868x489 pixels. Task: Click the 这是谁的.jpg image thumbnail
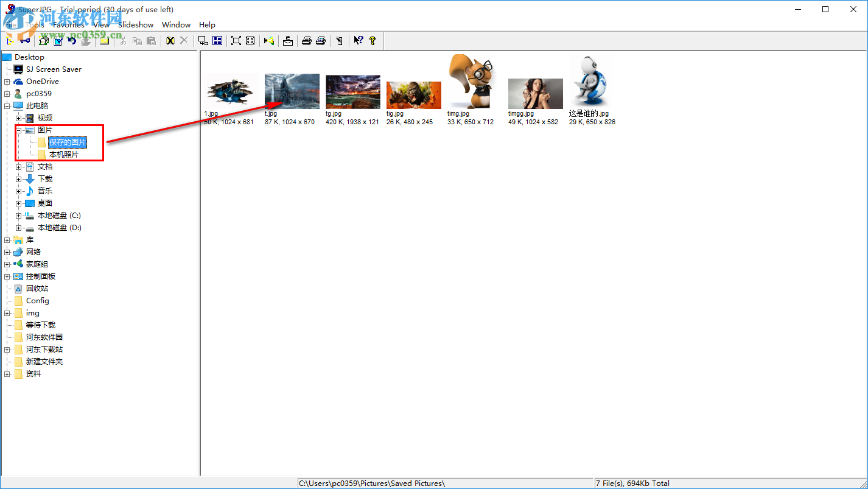(x=591, y=80)
